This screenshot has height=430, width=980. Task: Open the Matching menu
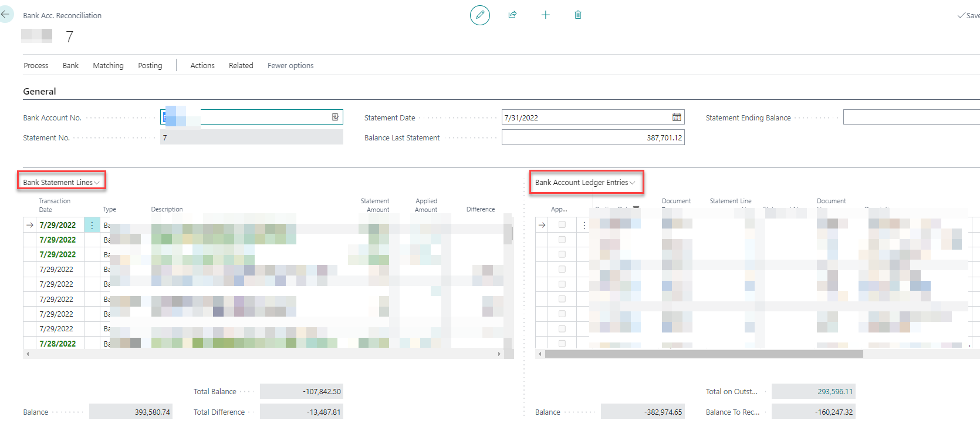click(x=108, y=65)
